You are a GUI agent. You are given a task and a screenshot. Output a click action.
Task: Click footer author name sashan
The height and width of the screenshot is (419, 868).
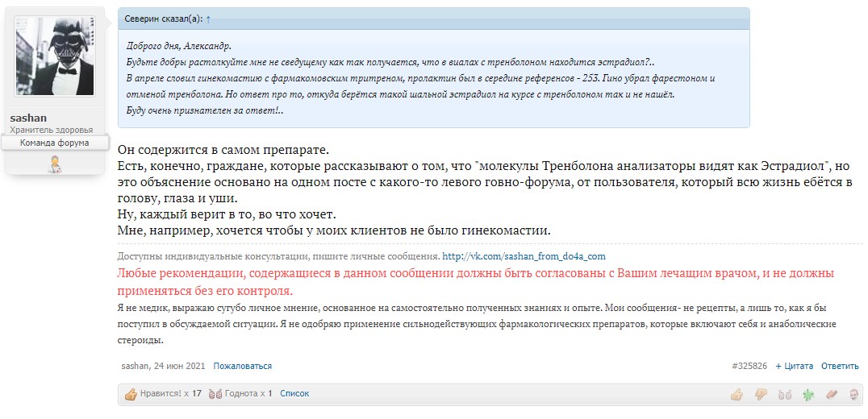point(136,366)
